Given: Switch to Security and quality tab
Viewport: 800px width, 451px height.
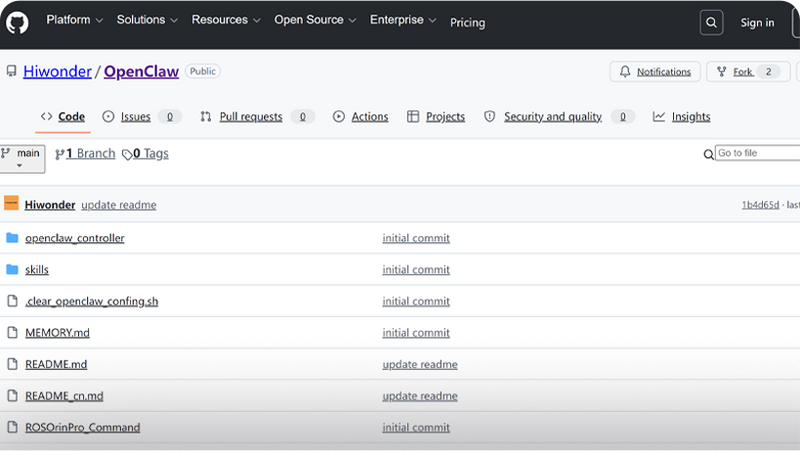Looking at the screenshot, I should point(559,116).
